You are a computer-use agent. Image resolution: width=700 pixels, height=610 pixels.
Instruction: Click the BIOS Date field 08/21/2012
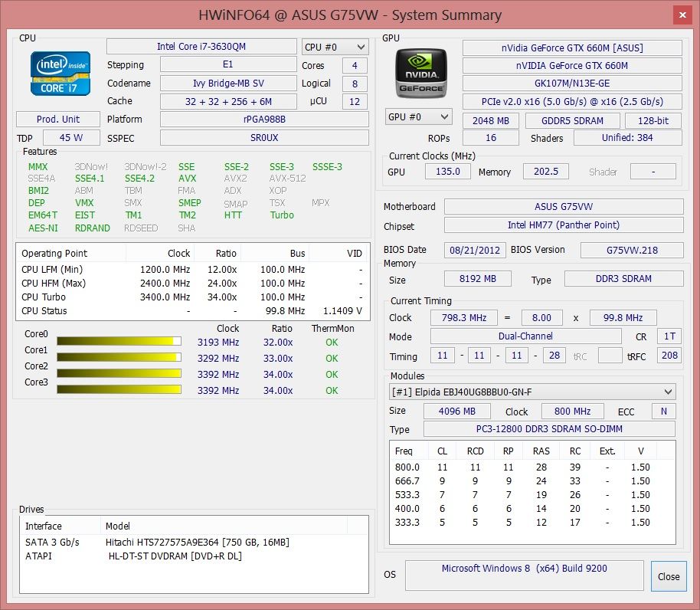(475, 250)
